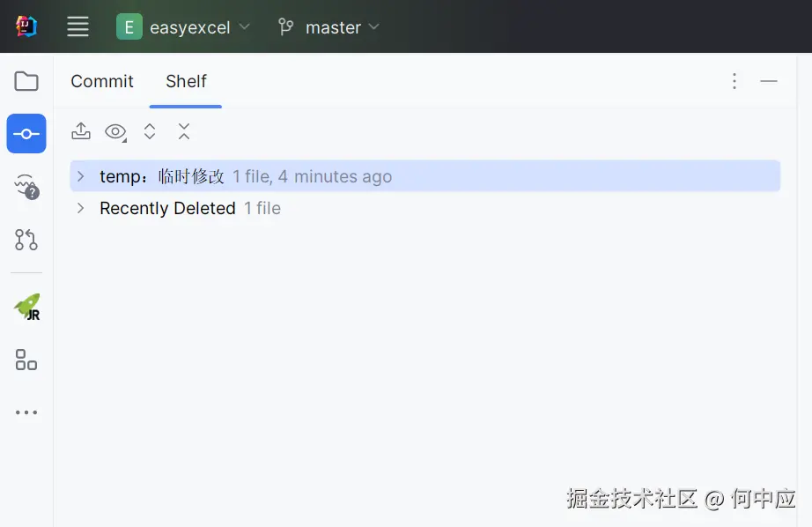
Task: Expand the temp 临时修改 shelved changelist
Action: click(x=80, y=175)
